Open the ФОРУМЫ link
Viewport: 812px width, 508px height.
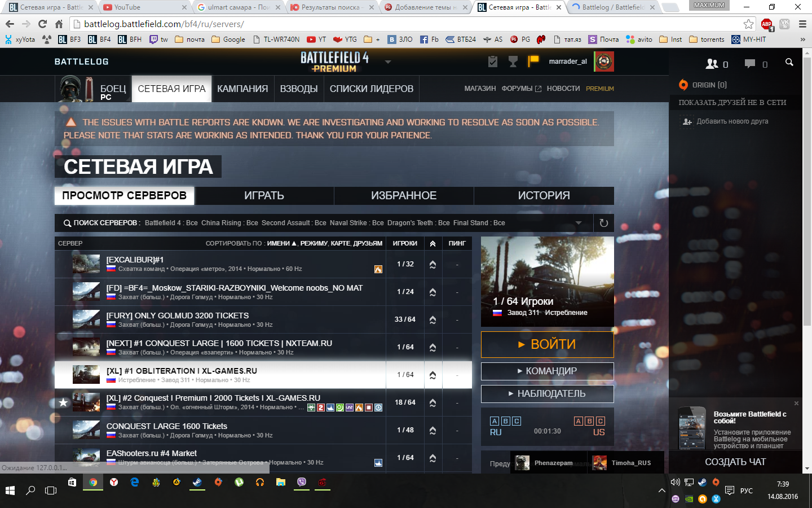pyautogui.click(x=521, y=89)
